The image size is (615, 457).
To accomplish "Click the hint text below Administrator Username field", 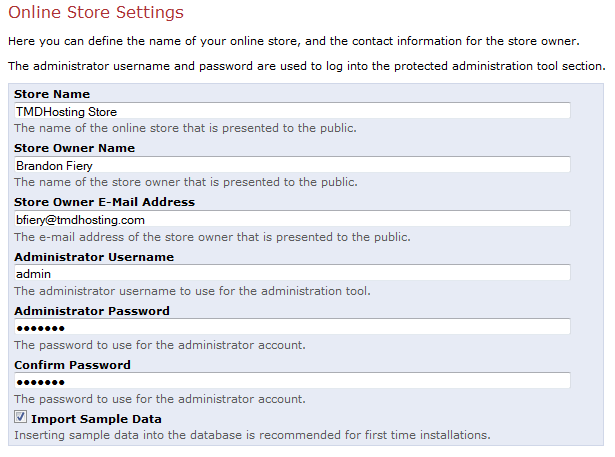I will 191,291.
